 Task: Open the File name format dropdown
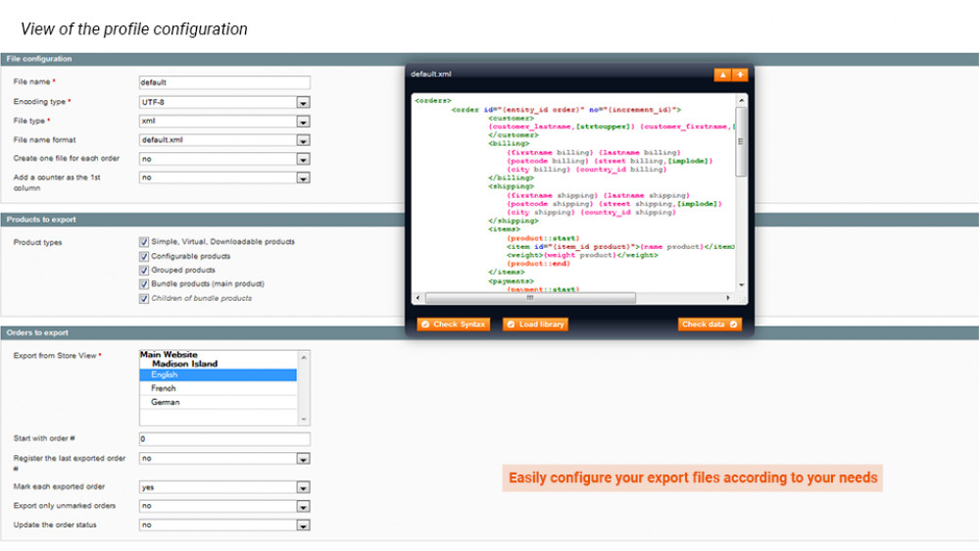224,140
